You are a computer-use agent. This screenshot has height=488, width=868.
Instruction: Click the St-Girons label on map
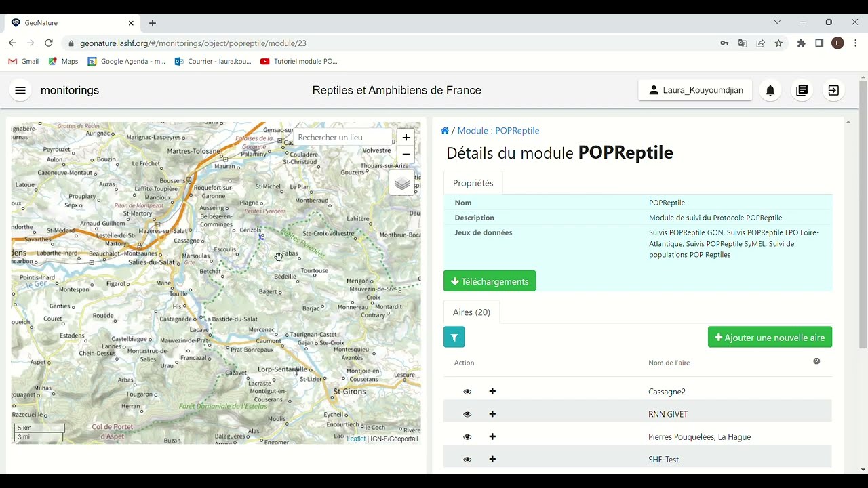(x=349, y=391)
